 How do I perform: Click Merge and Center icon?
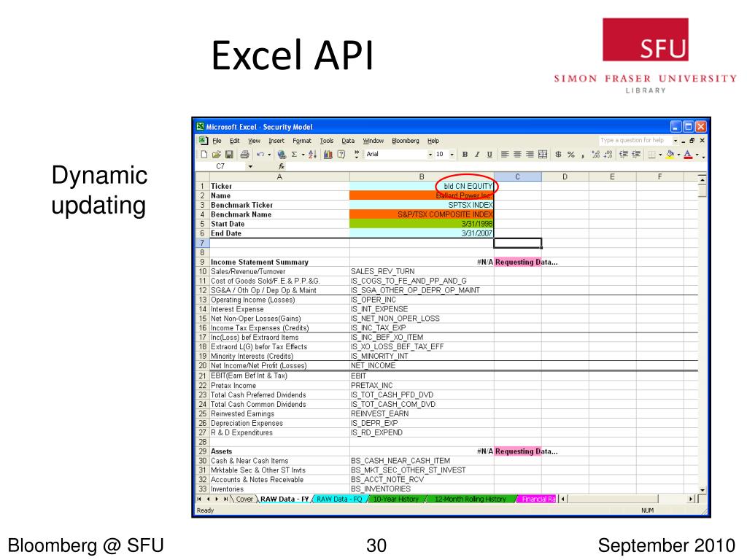click(x=543, y=155)
